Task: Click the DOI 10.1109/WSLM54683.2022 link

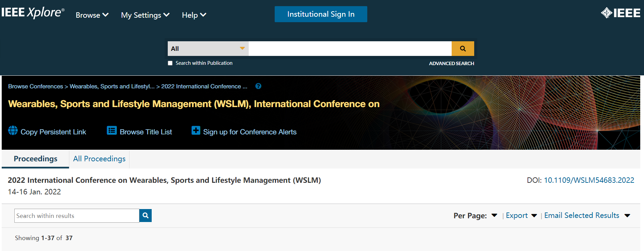Action: pos(589,180)
